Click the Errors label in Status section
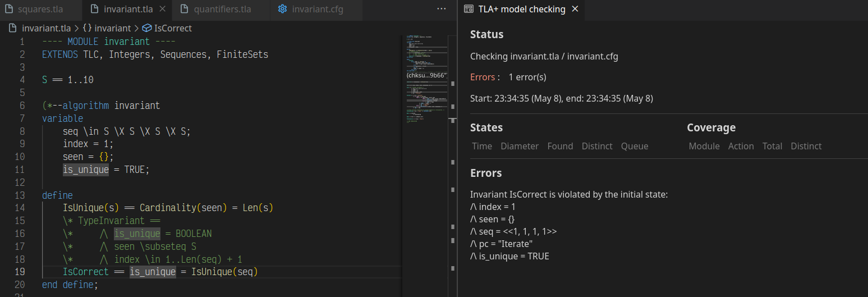This screenshot has height=297, width=868. 483,77
